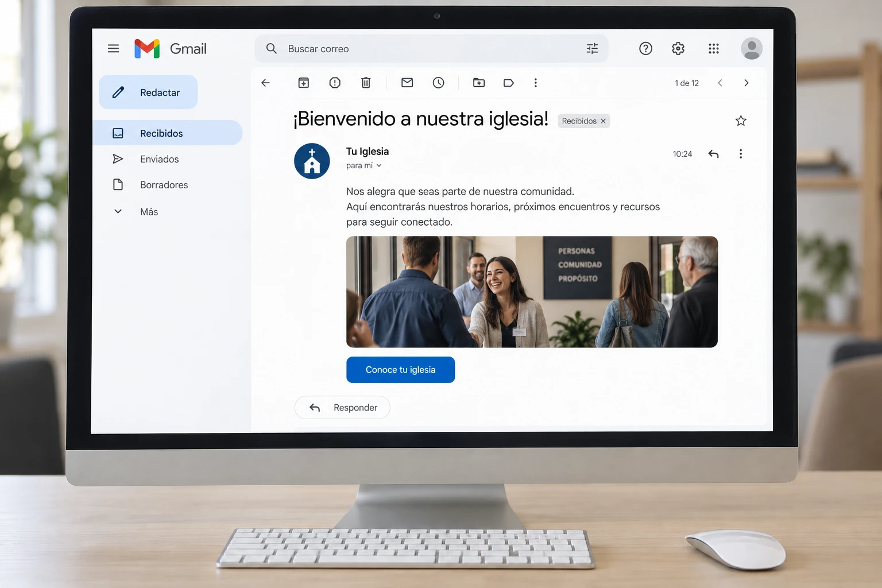Image resolution: width=882 pixels, height=588 pixels.
Task: Focus the 'Buscar correo' search field
Action: click(x=431, y=49)
